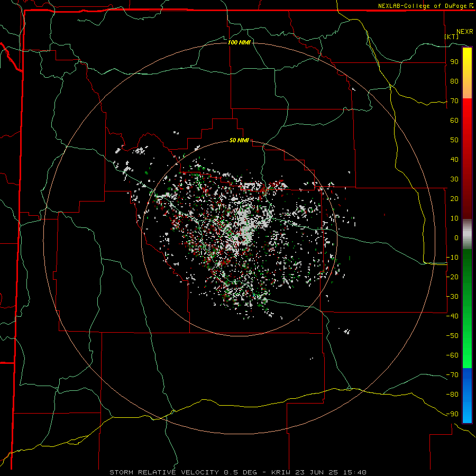Click the -90 scale label
This screenshot has height=476, width=476.
coord(452,414)
